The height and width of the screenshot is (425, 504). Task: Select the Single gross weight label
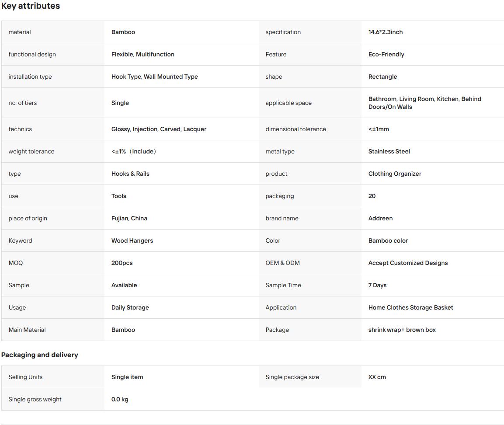(x=35, y=399)
